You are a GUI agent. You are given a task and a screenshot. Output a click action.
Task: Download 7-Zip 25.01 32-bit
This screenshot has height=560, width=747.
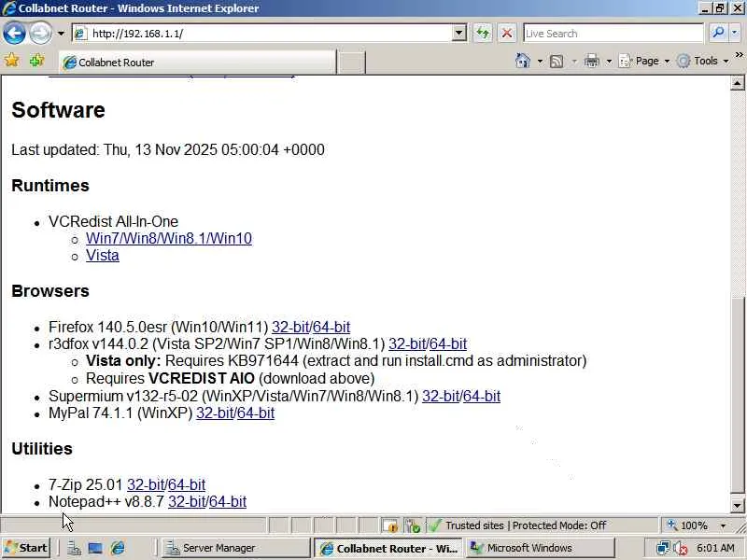tap(146, 484)
